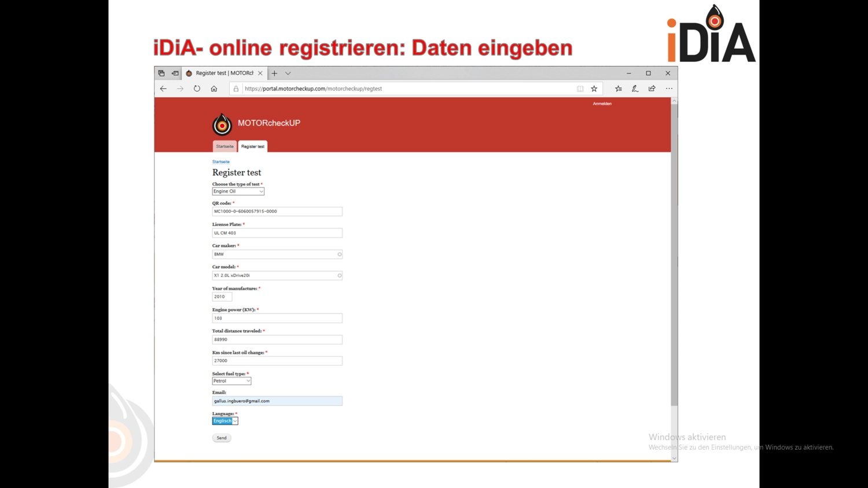Open the reading view icon
868x488 pixels.
tap(580, 88)
